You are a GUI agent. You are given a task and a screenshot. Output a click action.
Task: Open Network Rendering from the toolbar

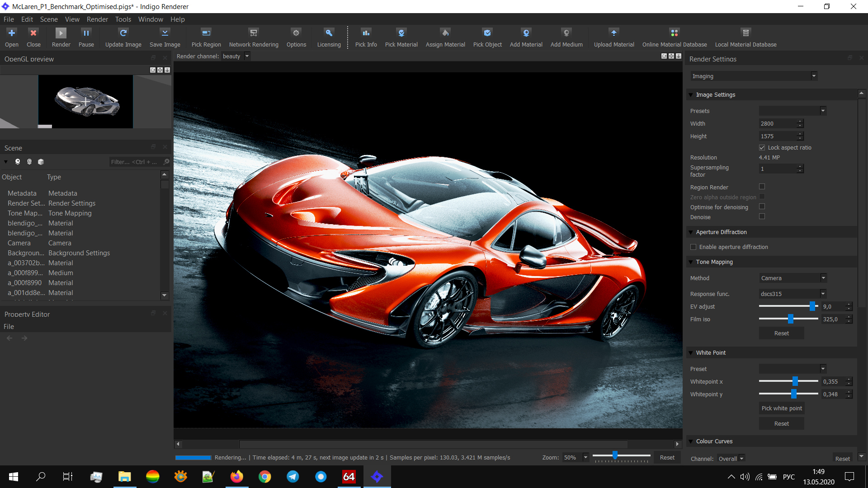click(253, 33)
